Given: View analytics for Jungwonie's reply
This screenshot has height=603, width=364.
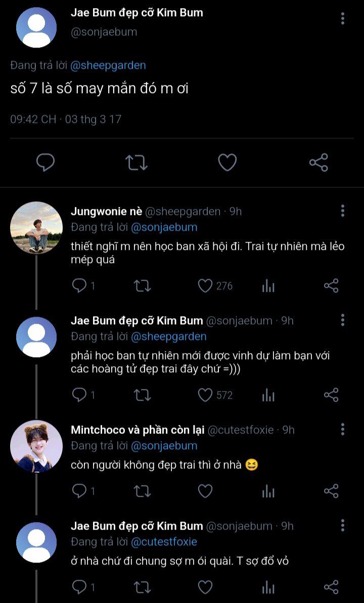Looking at the screenshot, I should 268,286.
